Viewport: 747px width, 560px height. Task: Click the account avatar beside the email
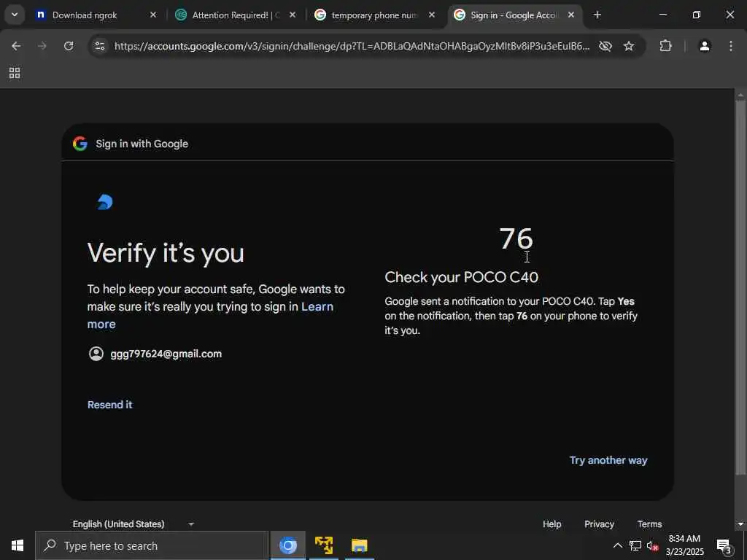click(96, 354)
